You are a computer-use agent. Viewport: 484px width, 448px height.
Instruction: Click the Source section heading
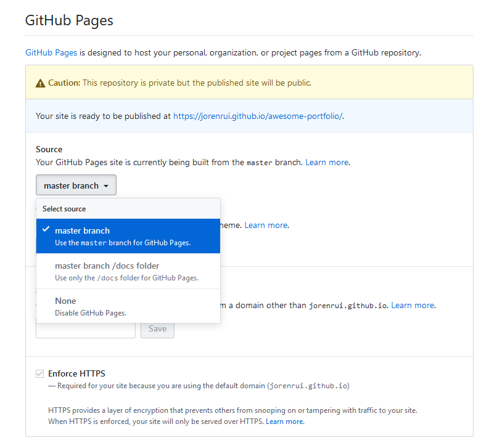pos(49,149)
